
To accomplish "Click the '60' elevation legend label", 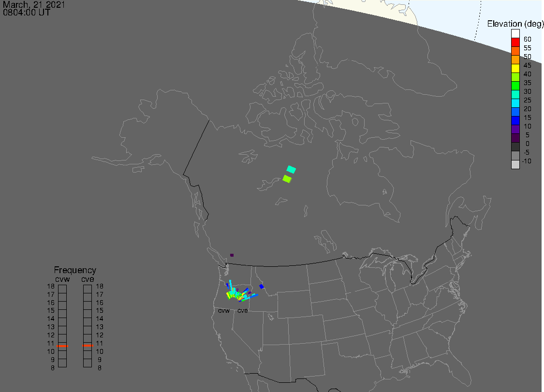I will tap(528, 39).
